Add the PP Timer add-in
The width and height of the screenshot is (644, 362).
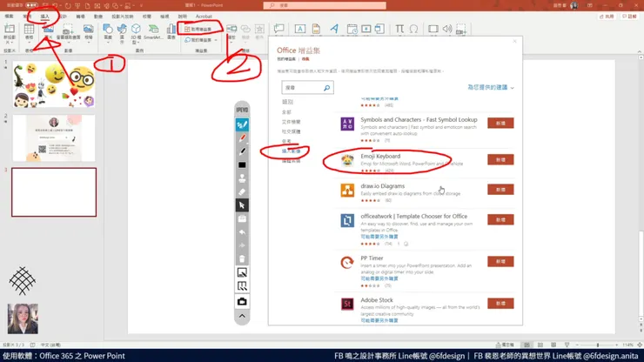500,261
